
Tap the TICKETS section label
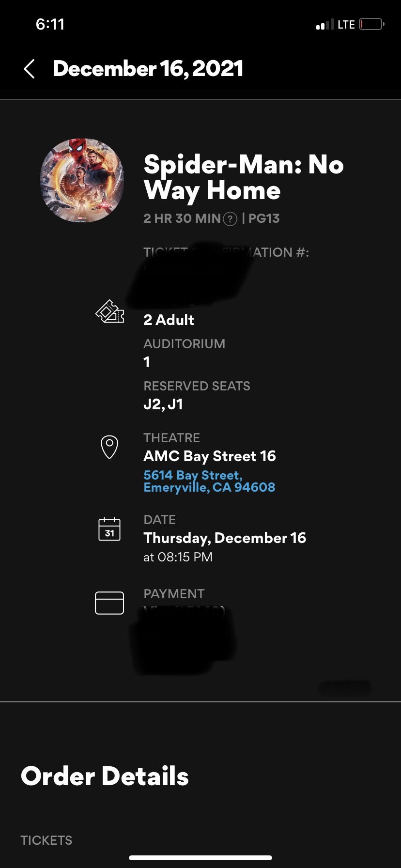pos(46,840)
